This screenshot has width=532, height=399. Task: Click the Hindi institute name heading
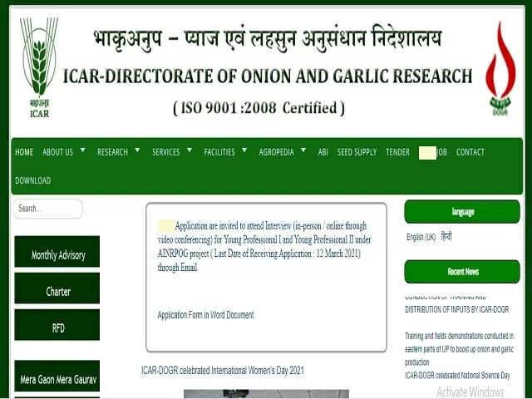point(268,38)
